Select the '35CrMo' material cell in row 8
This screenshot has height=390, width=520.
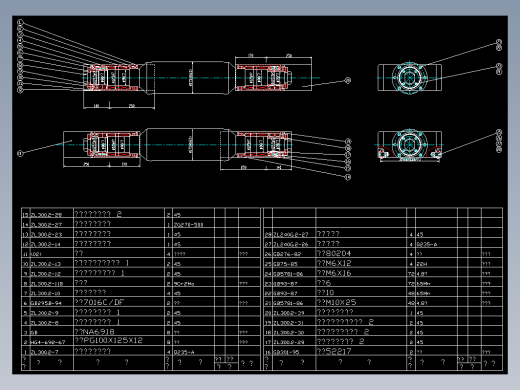pos(184,284)
